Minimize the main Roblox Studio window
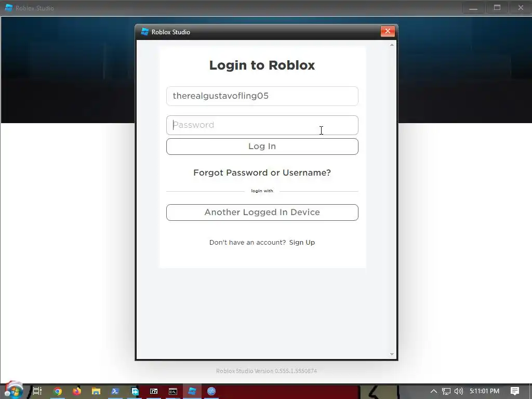Image resolution: width=532 pixels, height=399 pixels. pyautogui.click(x=473, y=8)
